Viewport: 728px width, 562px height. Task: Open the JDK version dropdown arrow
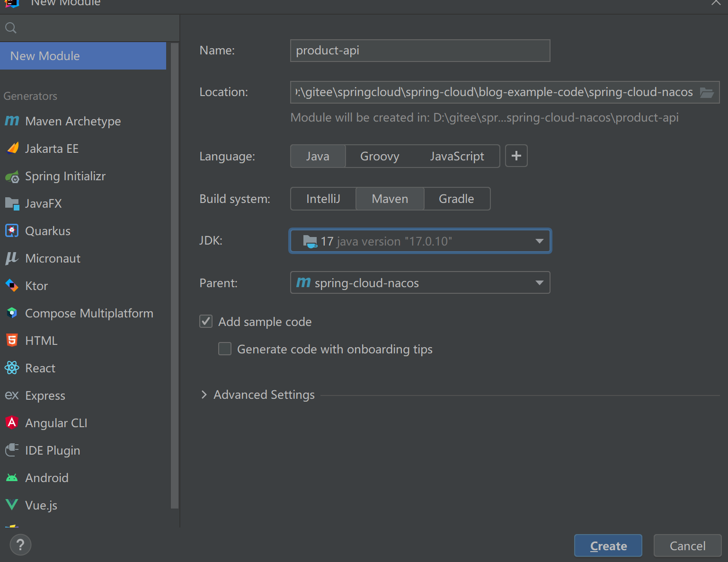[539, 241]
